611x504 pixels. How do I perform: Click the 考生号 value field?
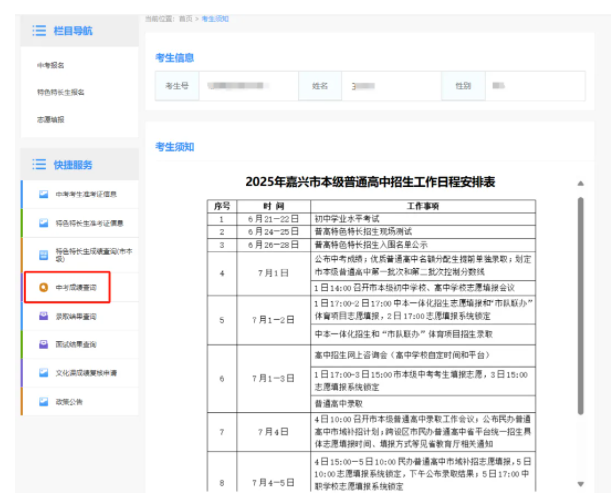tap(248, 86)
